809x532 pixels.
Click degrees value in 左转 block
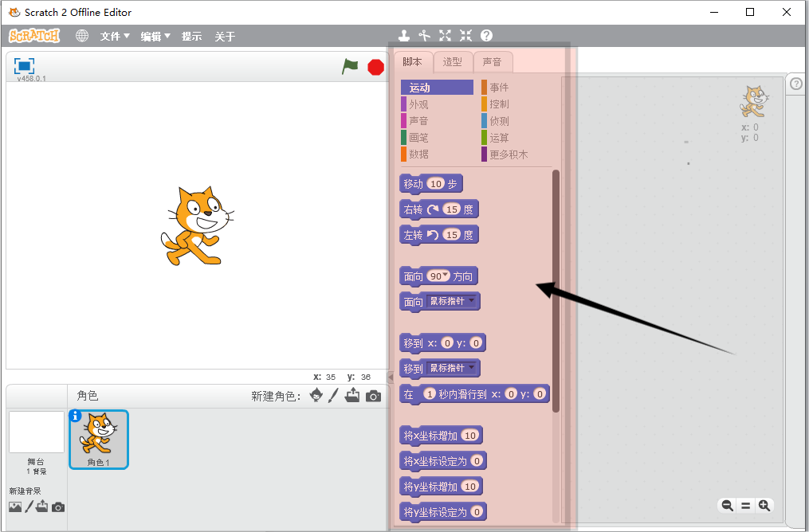click(452, 235)
